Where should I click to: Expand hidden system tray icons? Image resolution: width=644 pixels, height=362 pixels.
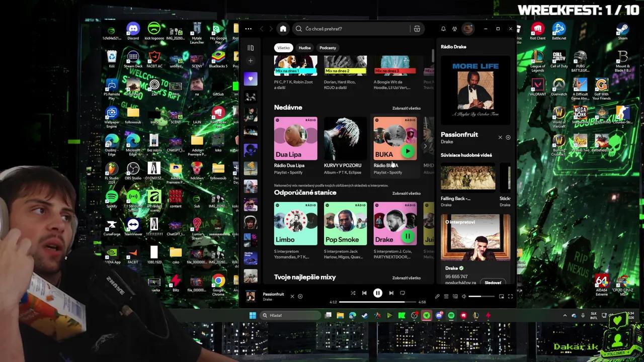tap(565, 316)
